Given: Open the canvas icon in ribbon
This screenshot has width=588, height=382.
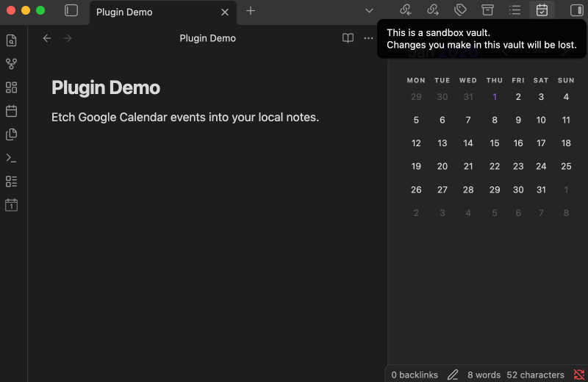Looking at the screenshot, I should pyautogui.click(x=12, y=87).
